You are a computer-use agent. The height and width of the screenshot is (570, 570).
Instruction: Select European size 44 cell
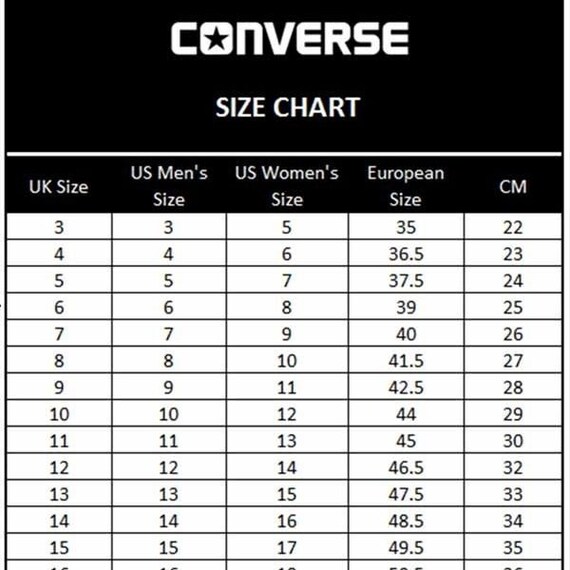click(406, 414)
